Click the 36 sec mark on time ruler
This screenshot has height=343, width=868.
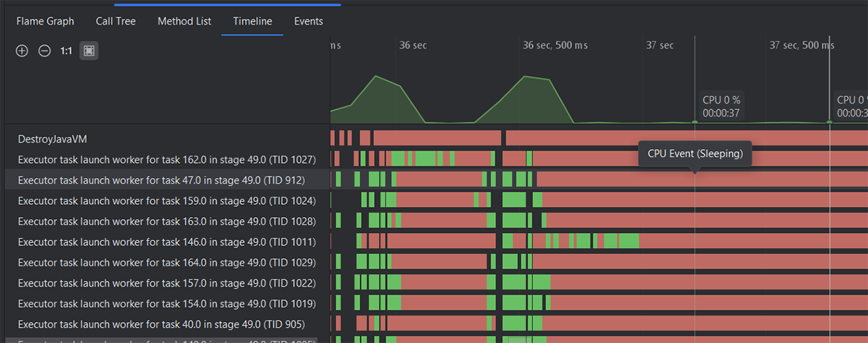click(x=413, y=45)
